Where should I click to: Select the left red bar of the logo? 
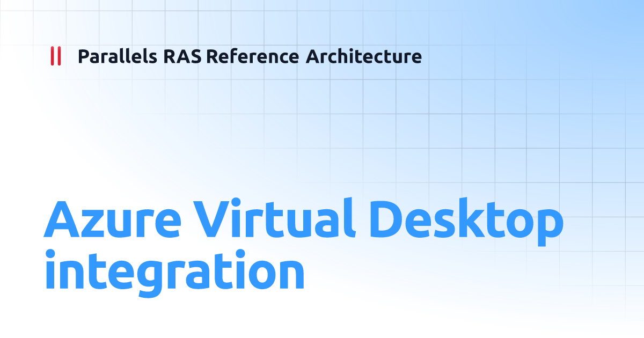(53, 55)
